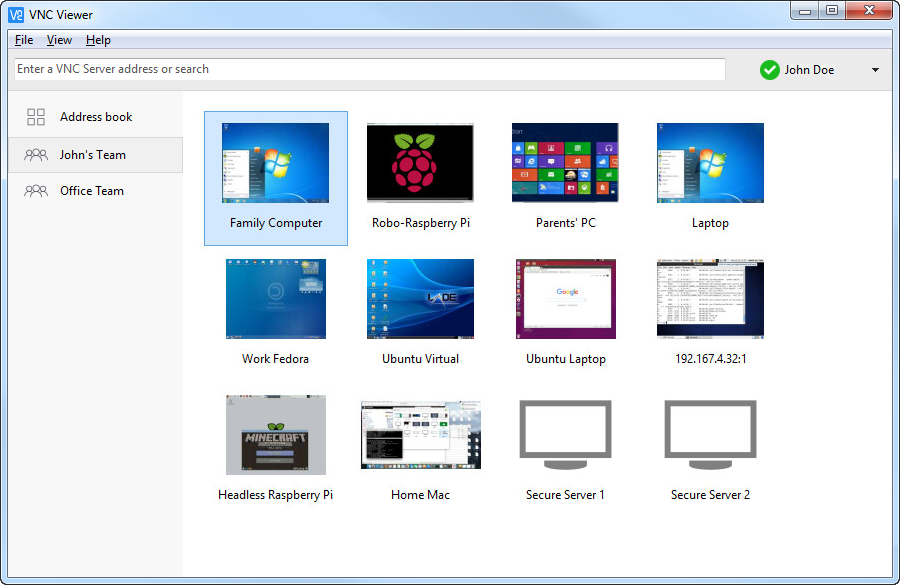Image resolution: width=900 pixels, height=585 pixels.
Task: Open Headless Raspberry Pi connection
Action: point(275,434)
